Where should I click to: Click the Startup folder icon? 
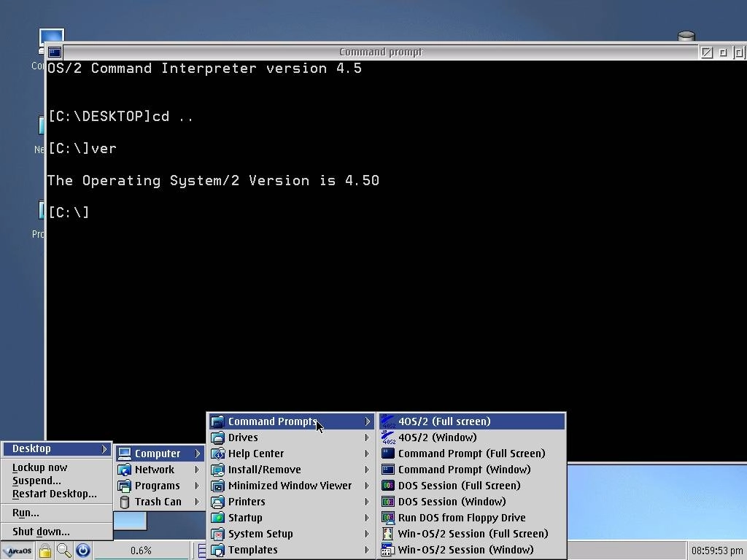tap(217, 518)
